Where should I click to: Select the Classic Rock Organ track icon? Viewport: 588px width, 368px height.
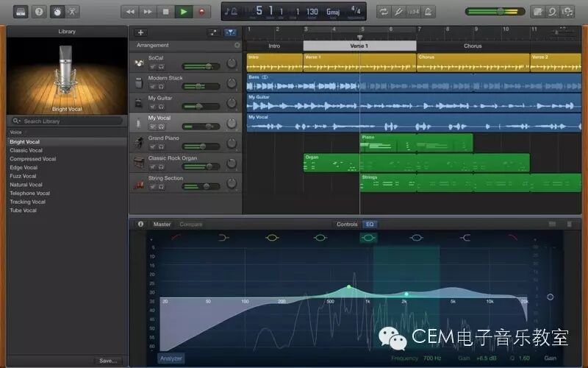[139, 163]
